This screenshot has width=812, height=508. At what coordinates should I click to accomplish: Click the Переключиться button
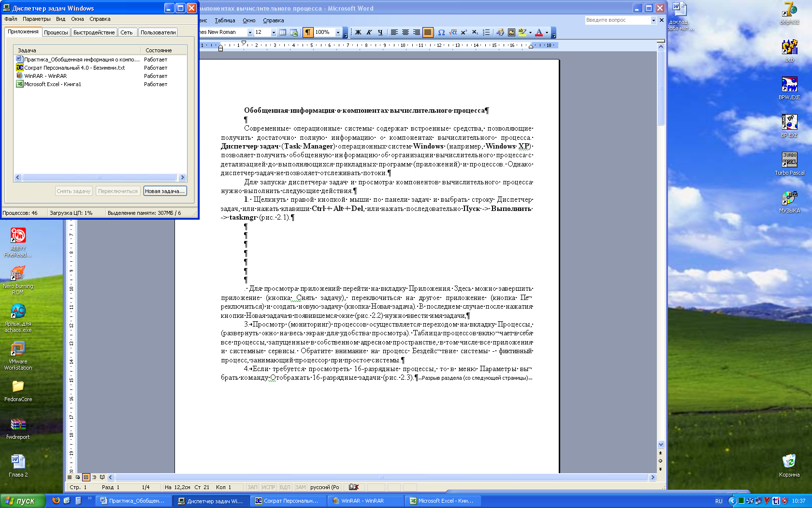coord(118,191)
